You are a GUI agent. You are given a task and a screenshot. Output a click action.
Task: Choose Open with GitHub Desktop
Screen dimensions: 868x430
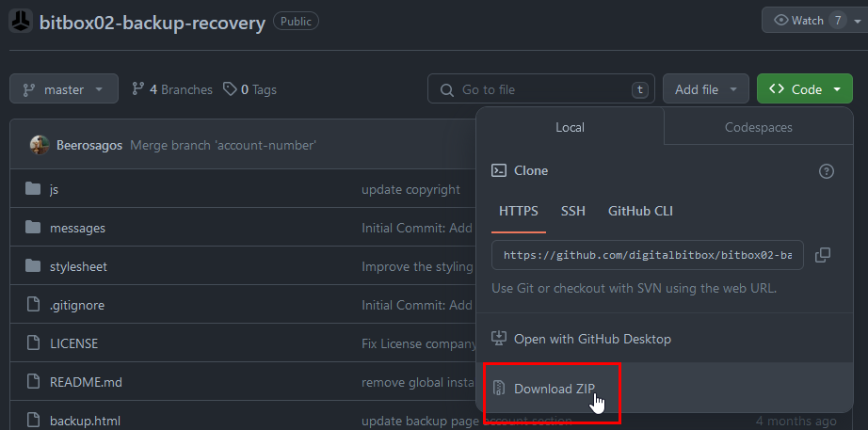[x=665, y=339]
